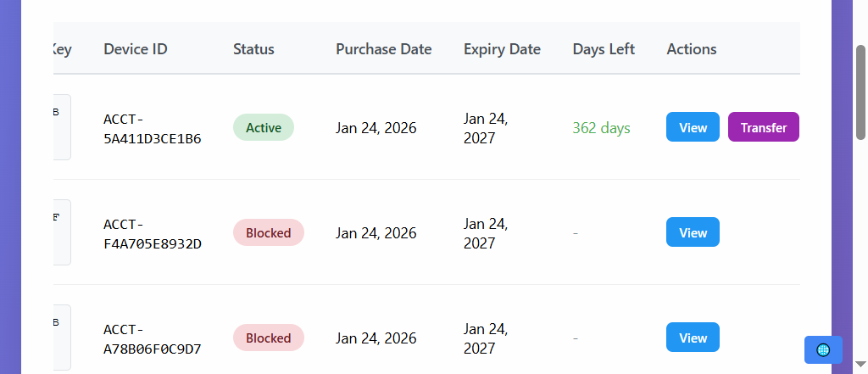The image size is (868, 374).
Task: Select Blocked badge for ACCT-F4A705E8932D
Action: [x=268, y=232]
